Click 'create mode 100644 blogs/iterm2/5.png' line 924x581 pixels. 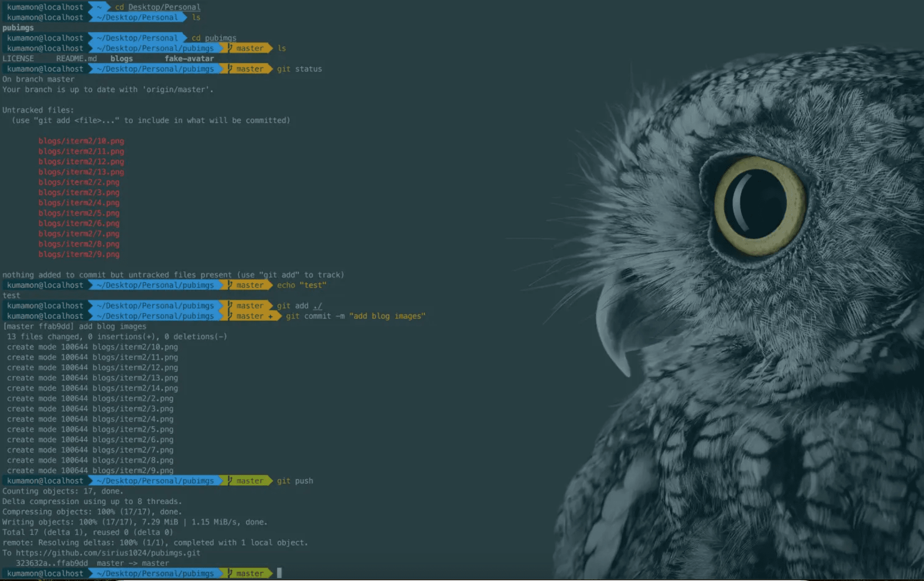coord(90,429)
